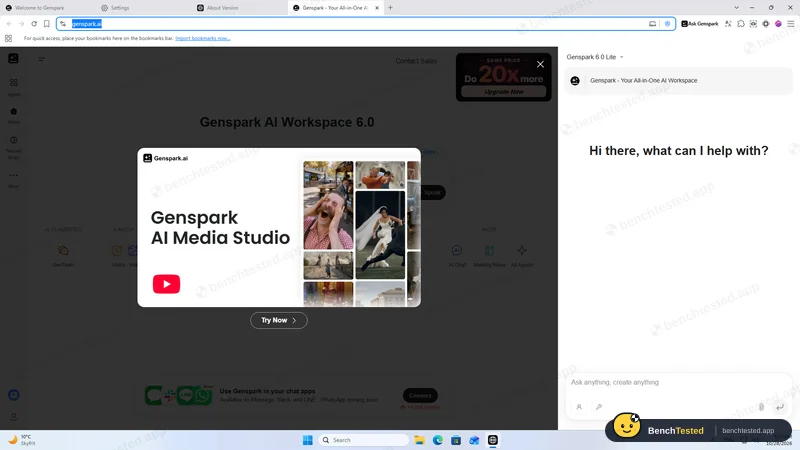Open the purple profile avatar
This screenshot has width=800, height=450.
point(778,23)
